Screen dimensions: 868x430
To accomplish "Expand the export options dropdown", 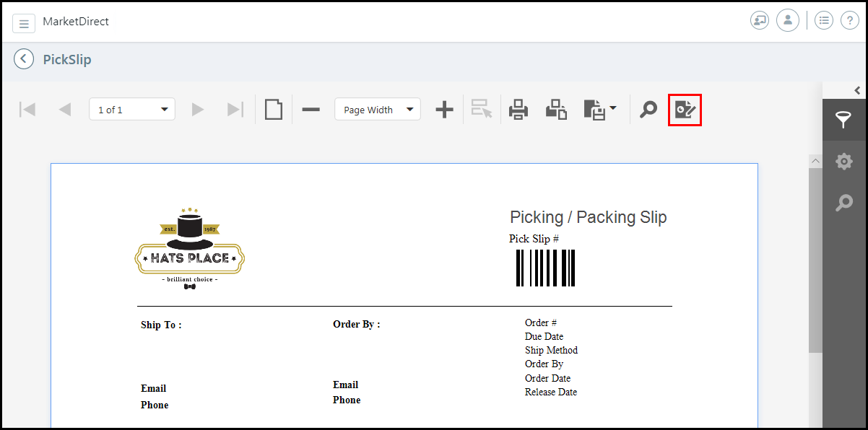I will pos(600,110).
